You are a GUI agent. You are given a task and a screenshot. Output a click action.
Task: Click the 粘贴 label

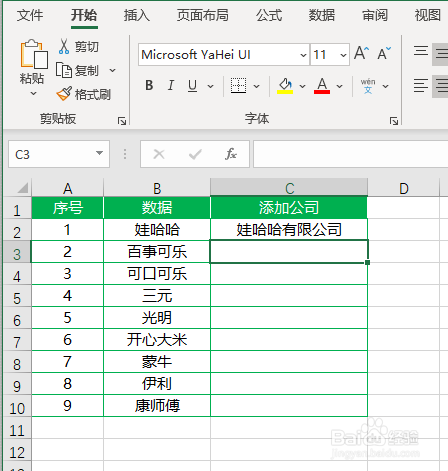pos(32,79)
